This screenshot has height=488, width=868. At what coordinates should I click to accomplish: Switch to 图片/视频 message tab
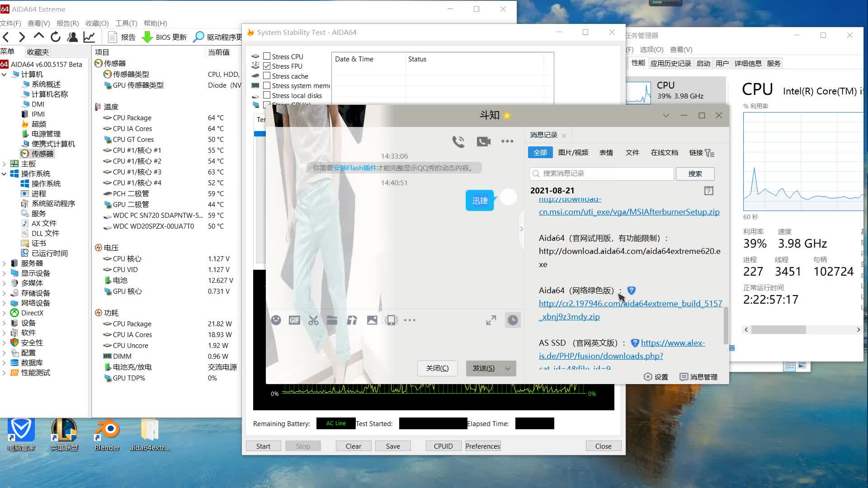coord(573,153)
